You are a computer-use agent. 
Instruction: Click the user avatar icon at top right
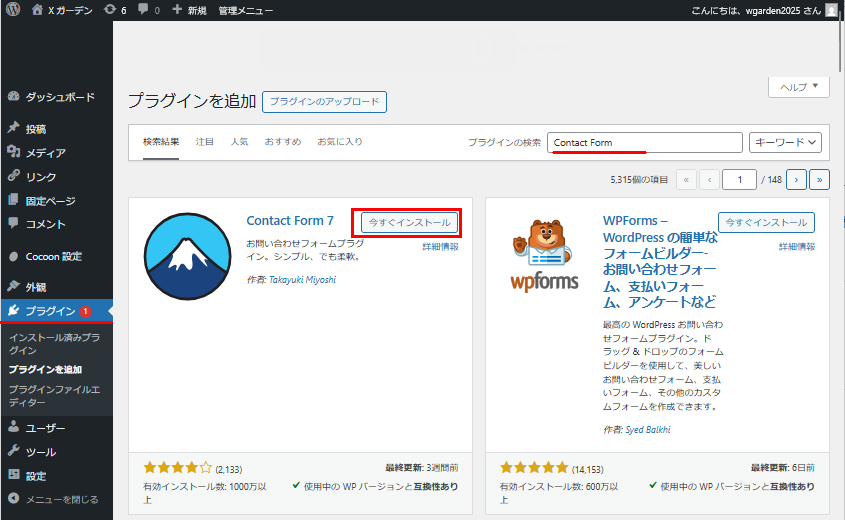831,10
